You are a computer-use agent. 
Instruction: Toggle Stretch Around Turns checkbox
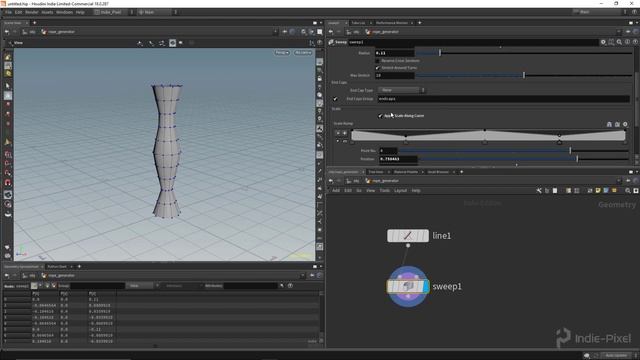click(378, 68)
